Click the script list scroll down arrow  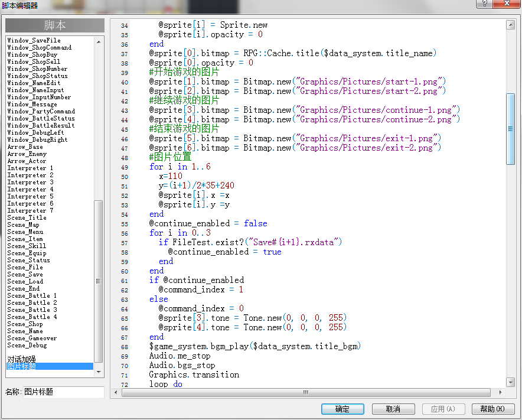point(99,372)
